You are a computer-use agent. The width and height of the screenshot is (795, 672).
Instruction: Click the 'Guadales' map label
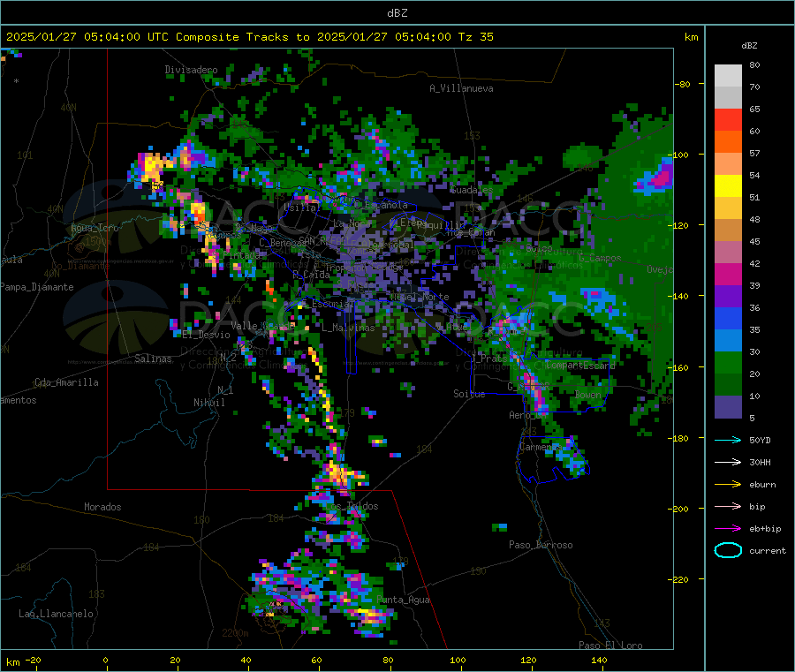472,190
